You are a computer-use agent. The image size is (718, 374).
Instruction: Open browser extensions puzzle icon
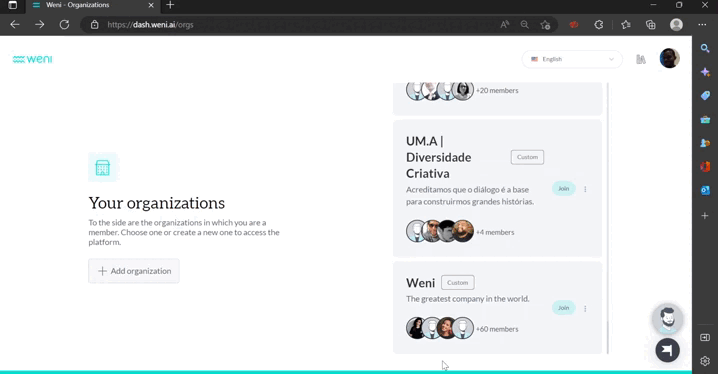pos(598,25)
